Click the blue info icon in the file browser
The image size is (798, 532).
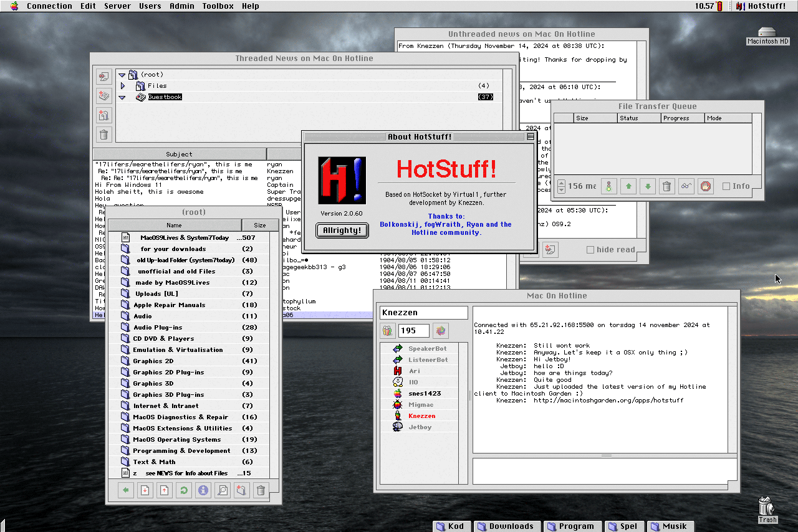point(203,491)
